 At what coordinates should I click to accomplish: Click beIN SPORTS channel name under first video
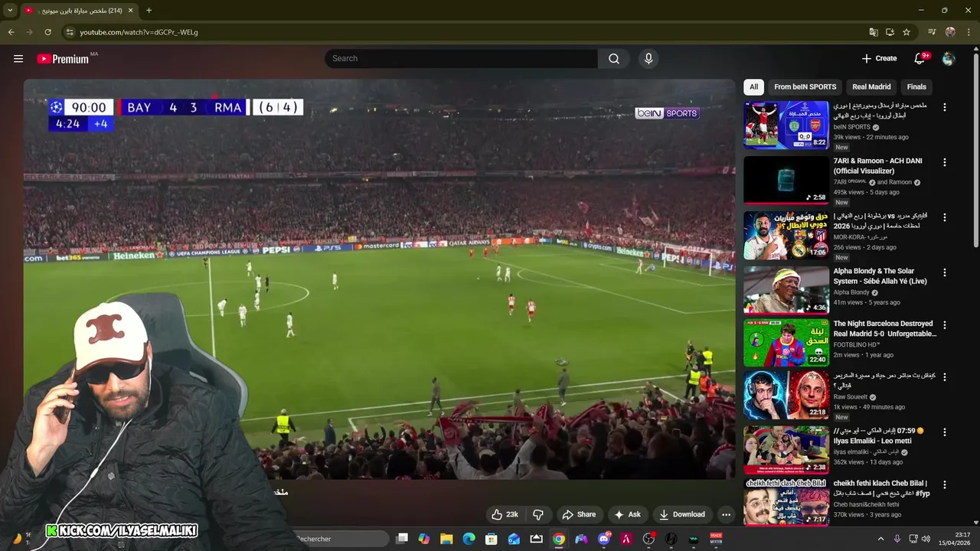point(852,127)
